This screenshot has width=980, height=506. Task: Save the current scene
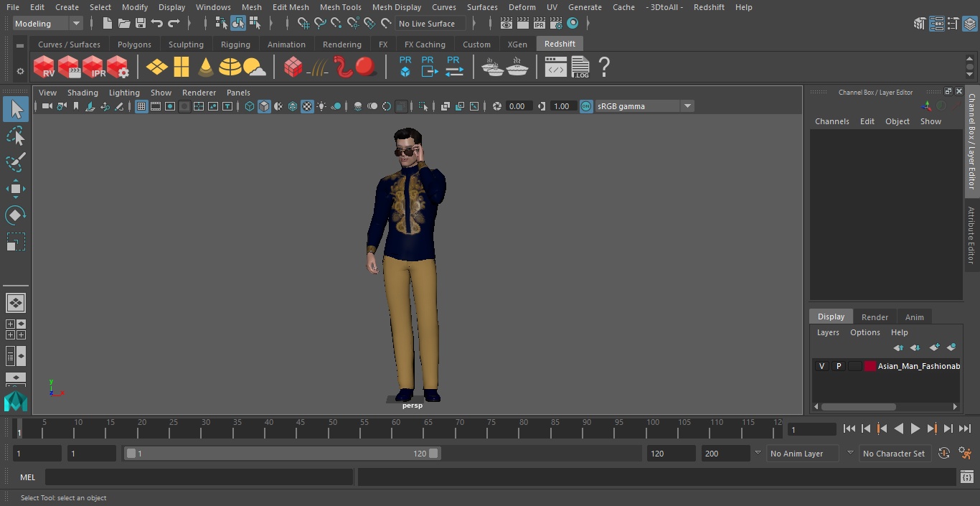[140, 24]
